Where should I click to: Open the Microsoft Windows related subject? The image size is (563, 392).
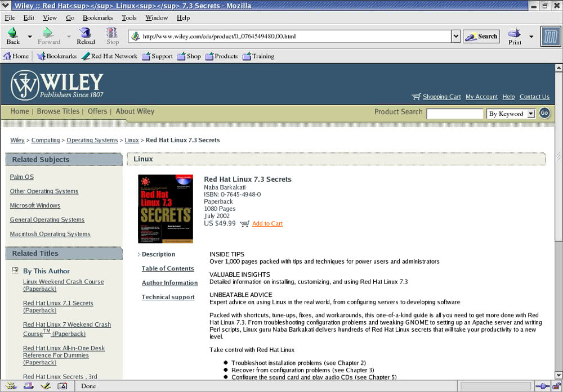35,205
